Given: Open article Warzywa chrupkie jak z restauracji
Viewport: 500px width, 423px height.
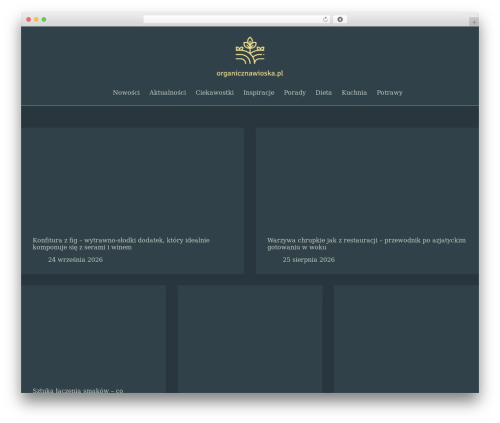Looking at the screenshot, I should click(366, 244).
